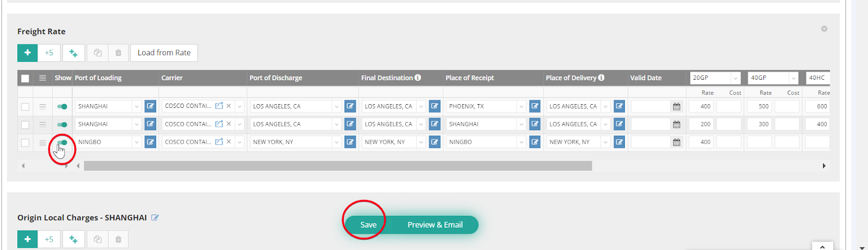868x250 pixels.
Task: Edit Port of Loading for NINGBO row
Action: pos(151,142)
